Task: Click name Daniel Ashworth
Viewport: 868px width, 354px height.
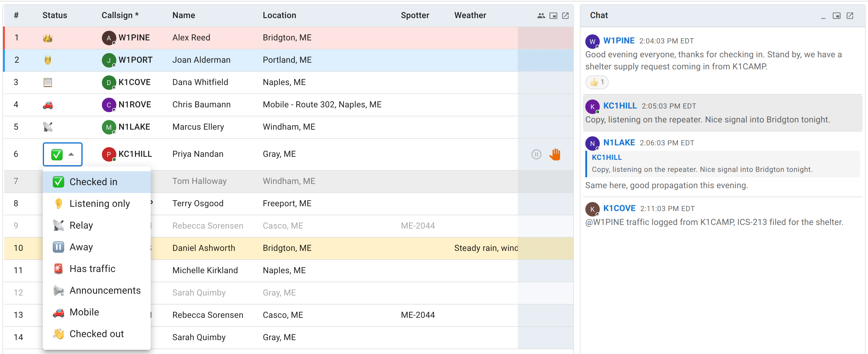Action: [x=203, y=248]
